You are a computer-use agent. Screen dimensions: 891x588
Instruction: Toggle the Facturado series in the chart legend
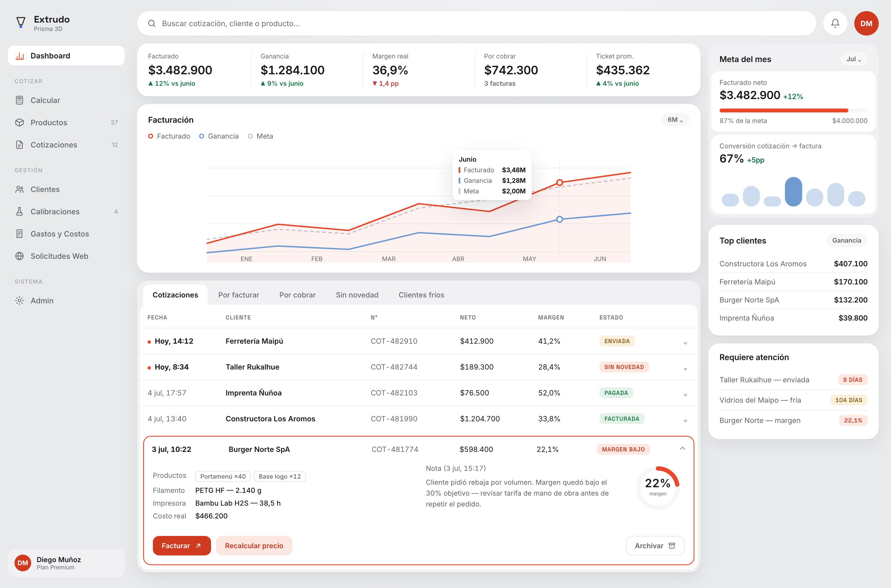[169, 136]
